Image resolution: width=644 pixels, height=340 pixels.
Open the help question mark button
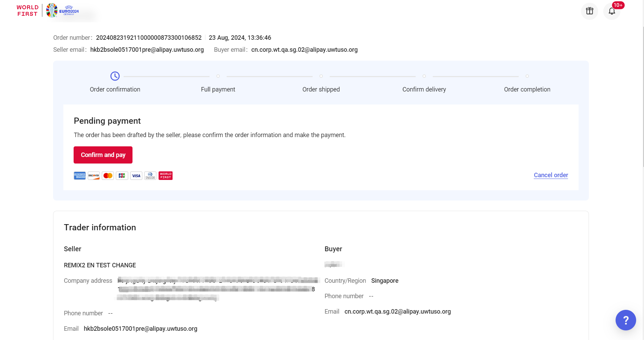[x=626, y=320]
